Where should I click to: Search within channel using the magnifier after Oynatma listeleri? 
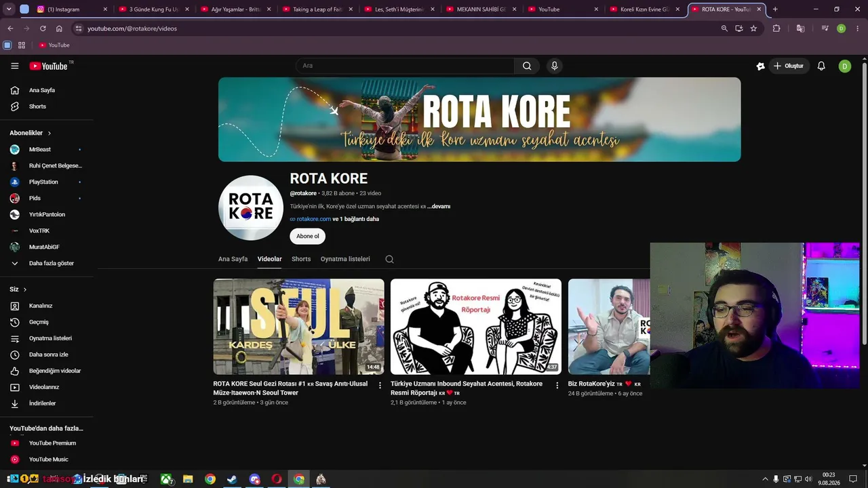pyautogui.click(x=389, y=259)
